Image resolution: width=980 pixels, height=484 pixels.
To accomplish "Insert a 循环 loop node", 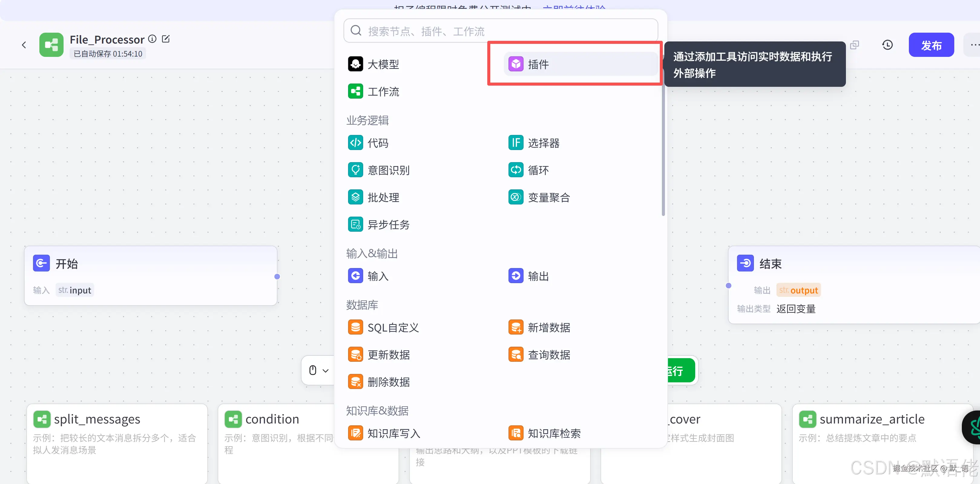I will point(538,170).
